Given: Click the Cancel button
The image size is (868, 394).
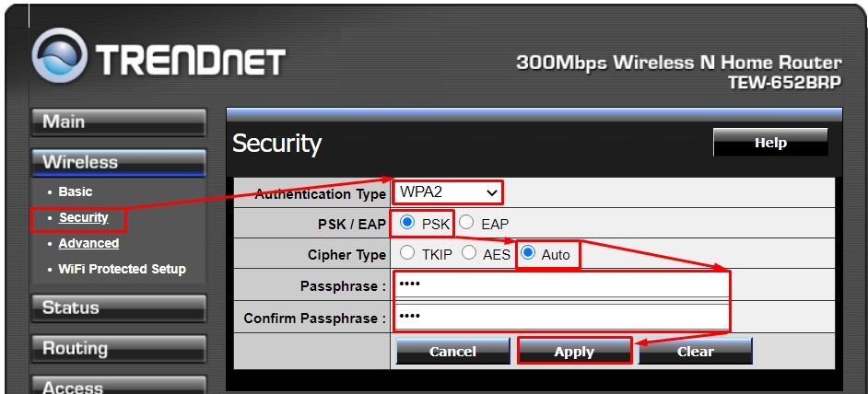Looking at the screenshot, I should point(452,352).
